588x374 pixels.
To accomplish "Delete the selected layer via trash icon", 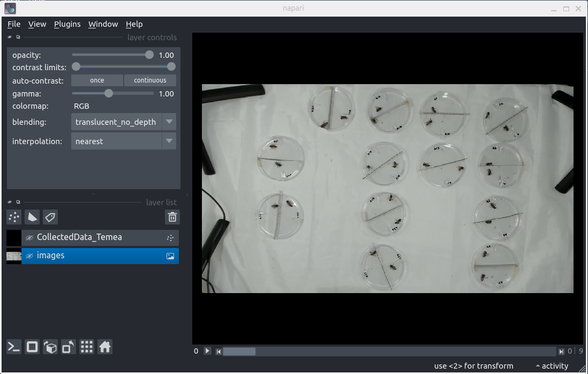I will click(x=172, y=217).
